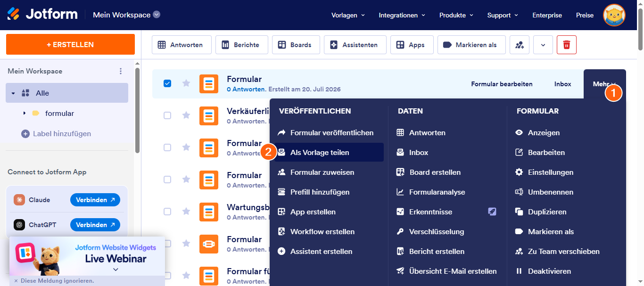Screen dimensions: 644x286
Task: Click the Formular bearbeiten link
Action: tap(502, 84)
